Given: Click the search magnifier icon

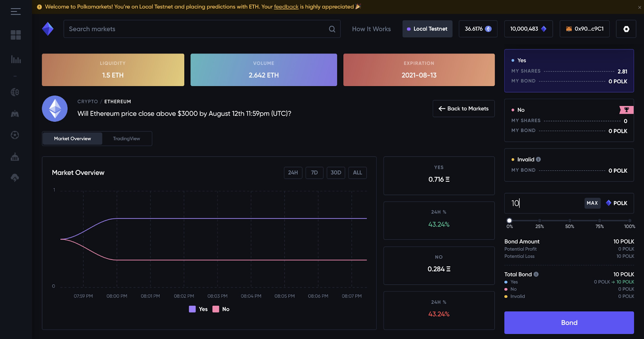Looking at the screenshot, I should click(332, 29).
